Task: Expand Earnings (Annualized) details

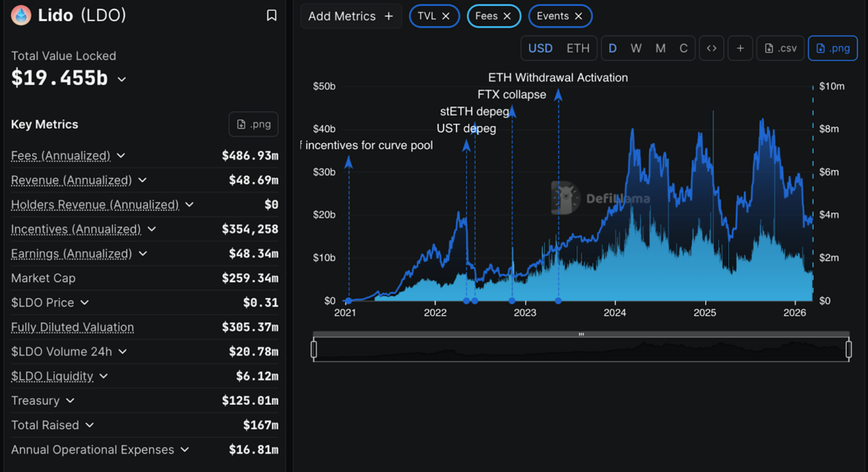Action: pyautogui.click(x=142, y=254)
